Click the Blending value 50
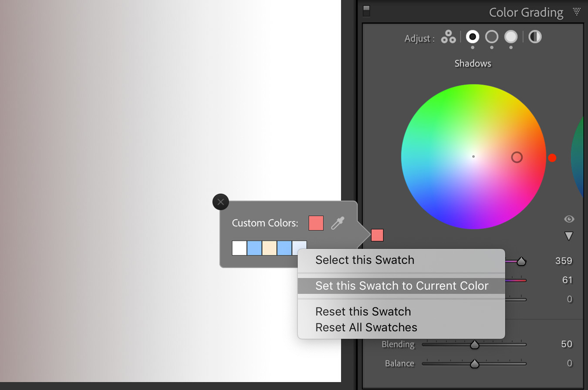This screenshot has width=588, height=390. pos(567,344)
